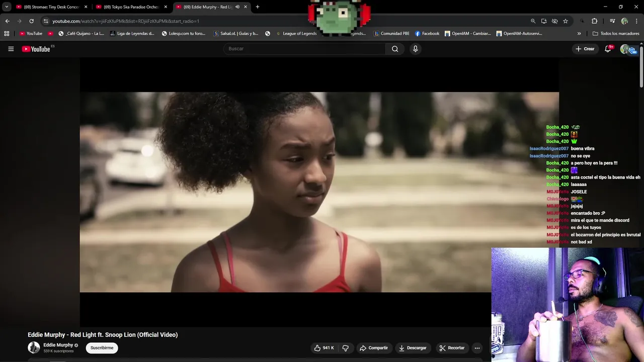Focus the Buscar search field
644x362 pixels.
pyautogui.click(x=304, y=49)
